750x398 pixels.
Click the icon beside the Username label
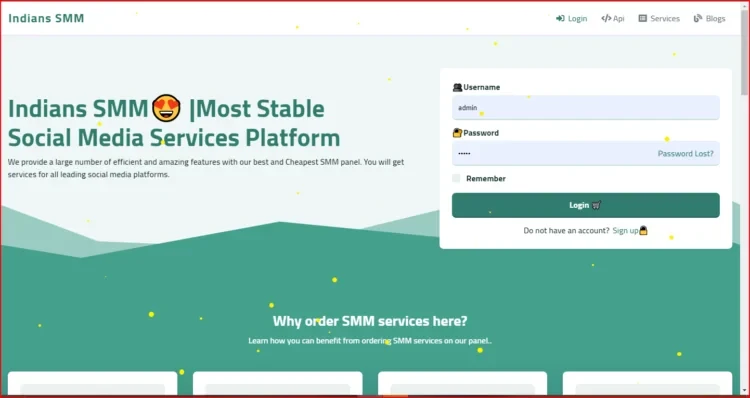(457, 88)
